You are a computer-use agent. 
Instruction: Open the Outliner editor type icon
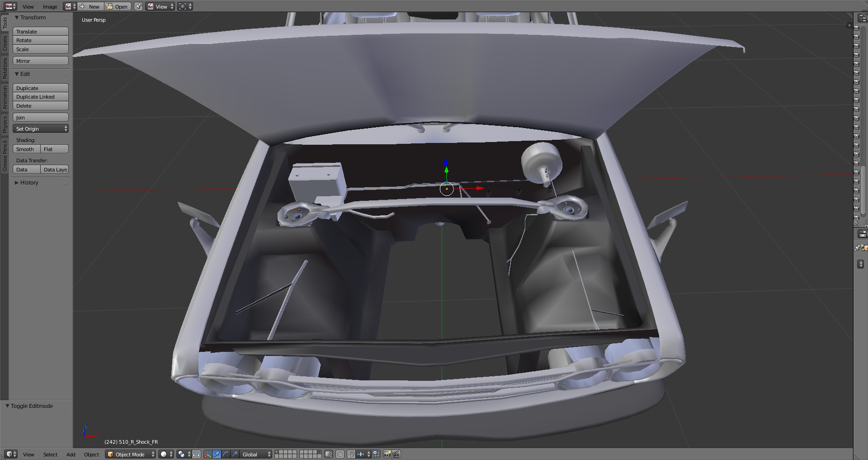click(x=862, y=18)
